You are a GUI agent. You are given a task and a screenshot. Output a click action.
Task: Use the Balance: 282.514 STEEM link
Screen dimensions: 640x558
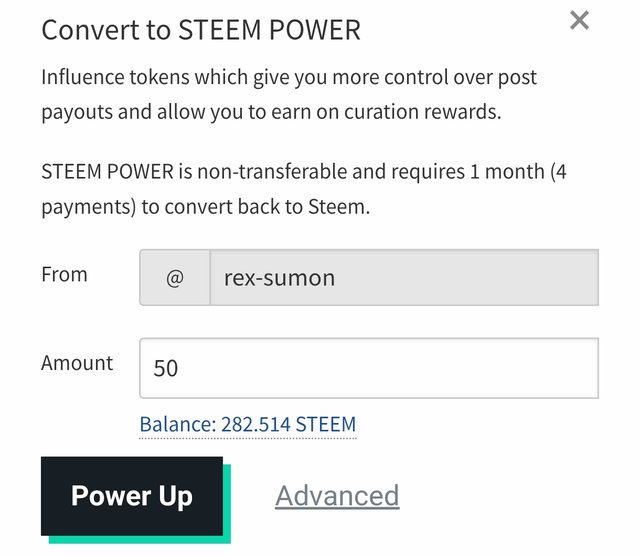click(247, 424)
